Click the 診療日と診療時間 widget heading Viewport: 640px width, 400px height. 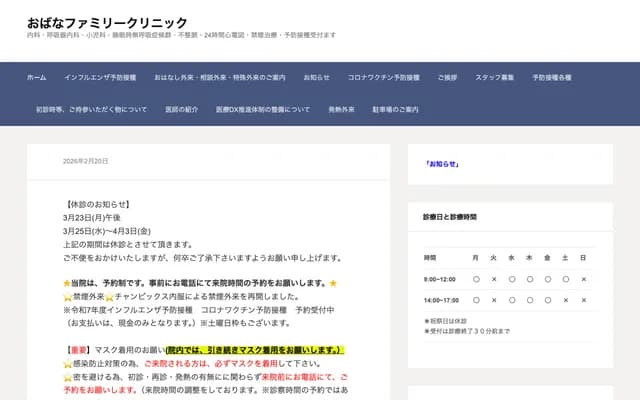point(450,216)
